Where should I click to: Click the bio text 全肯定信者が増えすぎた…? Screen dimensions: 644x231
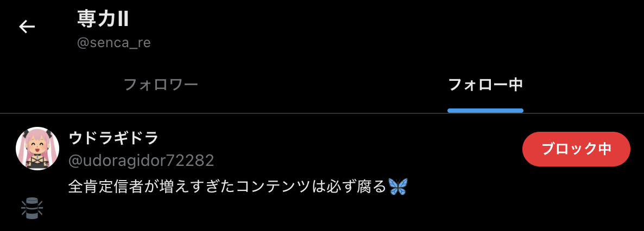click(228, 187)
